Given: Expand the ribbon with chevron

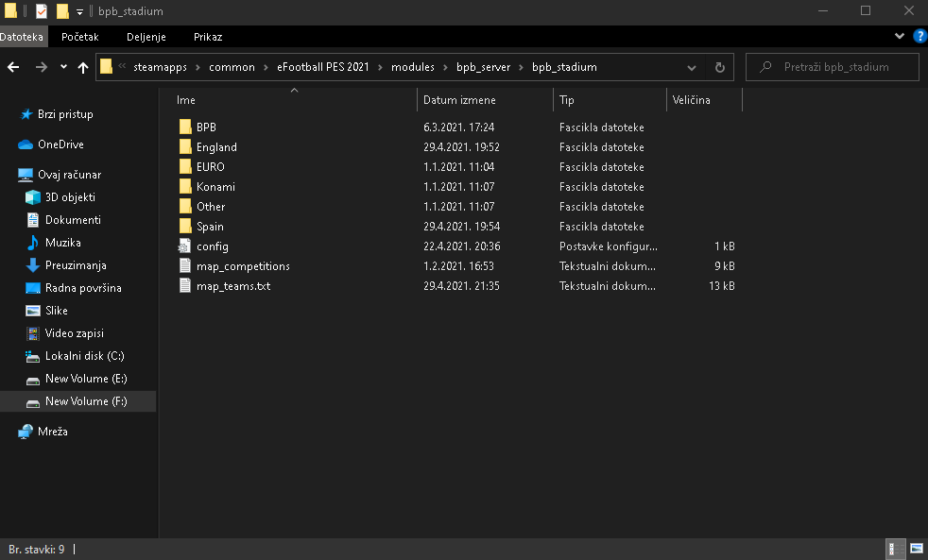Looking at the screenshot, I should point(900,36).
